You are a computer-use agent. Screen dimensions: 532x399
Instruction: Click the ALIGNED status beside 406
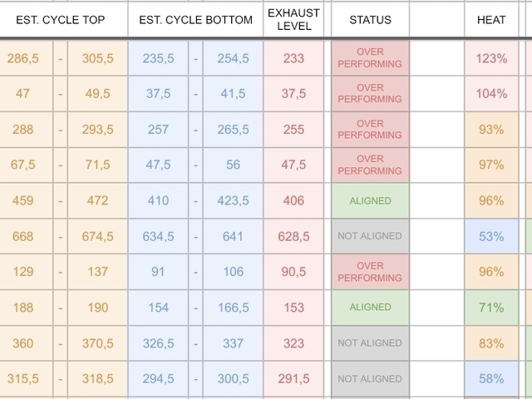(370, 200)
